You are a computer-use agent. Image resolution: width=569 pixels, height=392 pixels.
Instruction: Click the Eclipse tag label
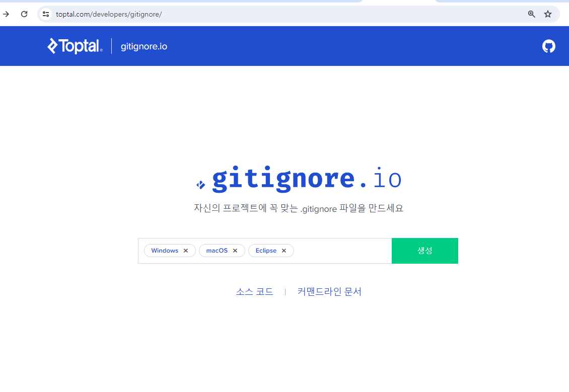tap(266, 251)
